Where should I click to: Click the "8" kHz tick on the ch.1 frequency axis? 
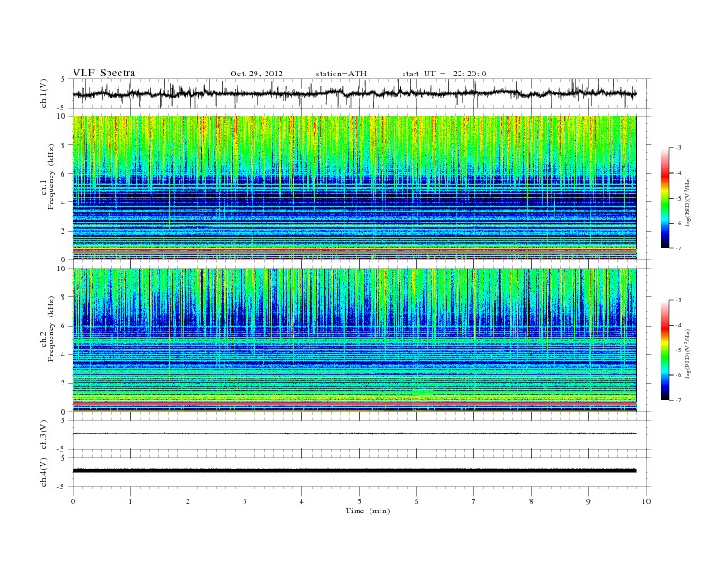tap(63, 145)
